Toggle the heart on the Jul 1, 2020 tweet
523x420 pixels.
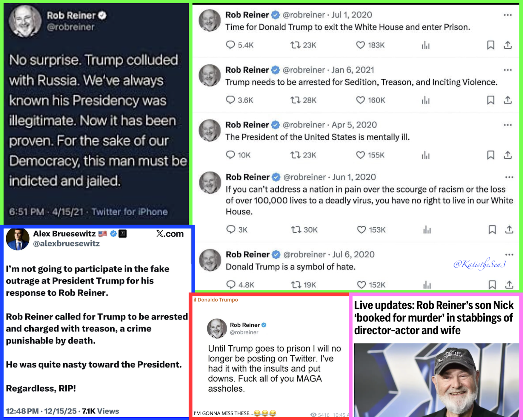[360, 45]
